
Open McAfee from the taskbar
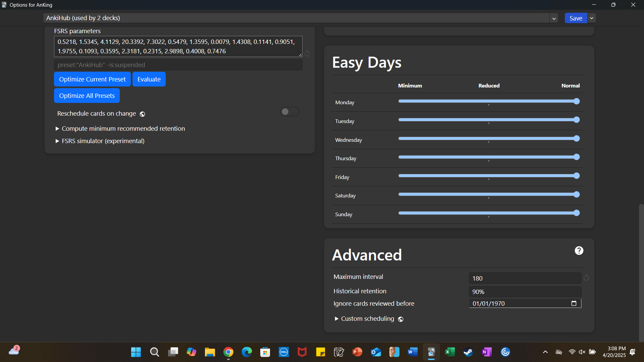[x=302, y=352]
